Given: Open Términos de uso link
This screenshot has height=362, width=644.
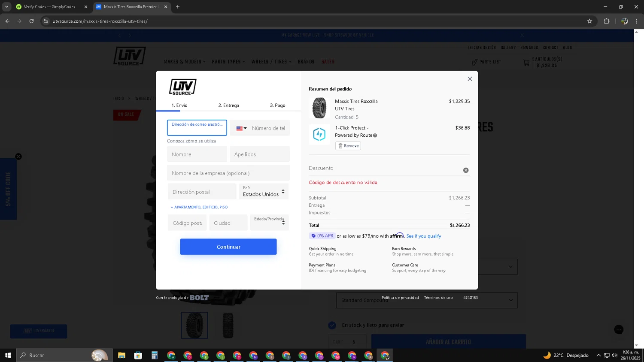Looking at the screenshot, I should [x=438, y=298].
